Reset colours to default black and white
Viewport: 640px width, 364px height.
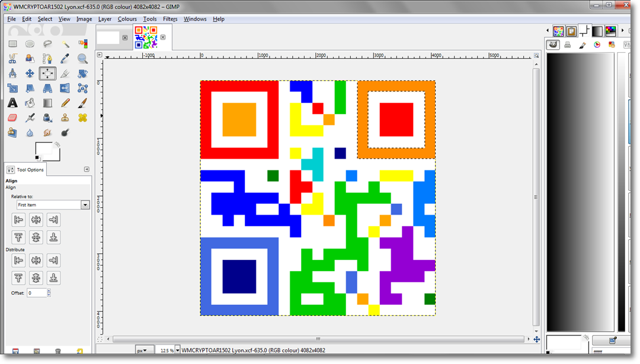click(37, 158)
